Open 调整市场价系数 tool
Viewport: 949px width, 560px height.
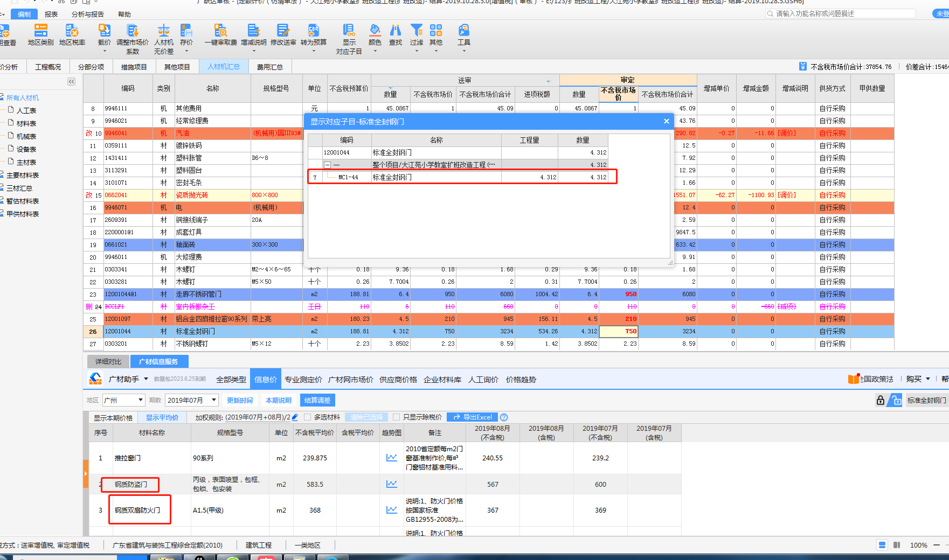133,39
